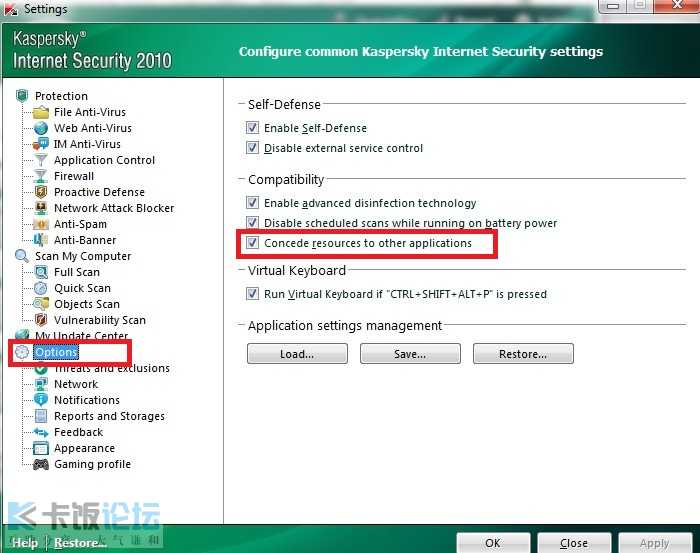Open Reports and Storages section
Image resolution: width=700 pixels, height=553 pixels.
pos(109,416)
